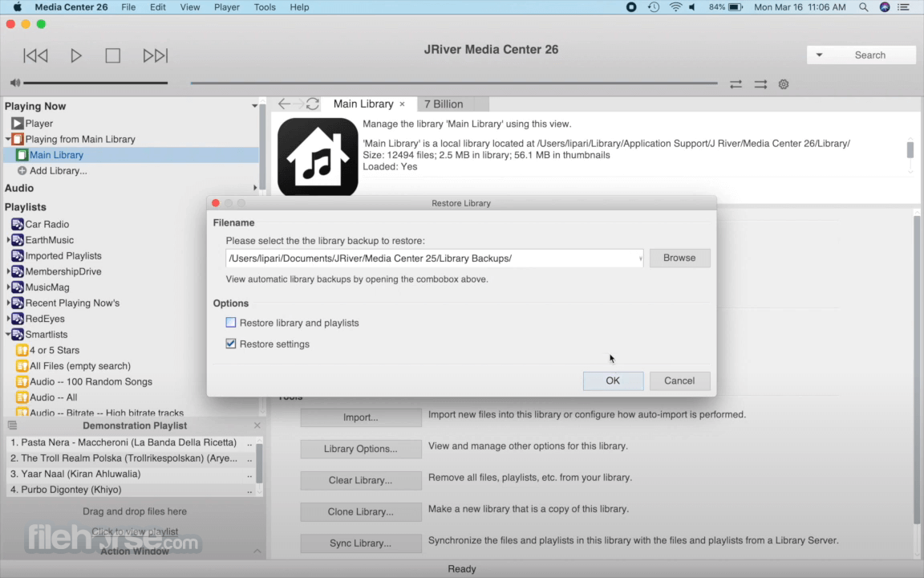Viewport: 924px width, 578px height.
Task: Open All Files (empty search) smartlist
Action: point(80,366)
